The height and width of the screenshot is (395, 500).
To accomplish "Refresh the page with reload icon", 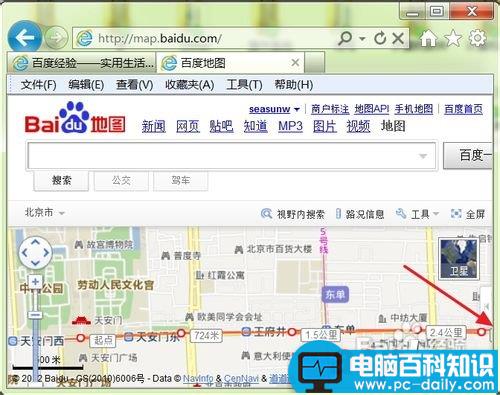I will (380, 39).
